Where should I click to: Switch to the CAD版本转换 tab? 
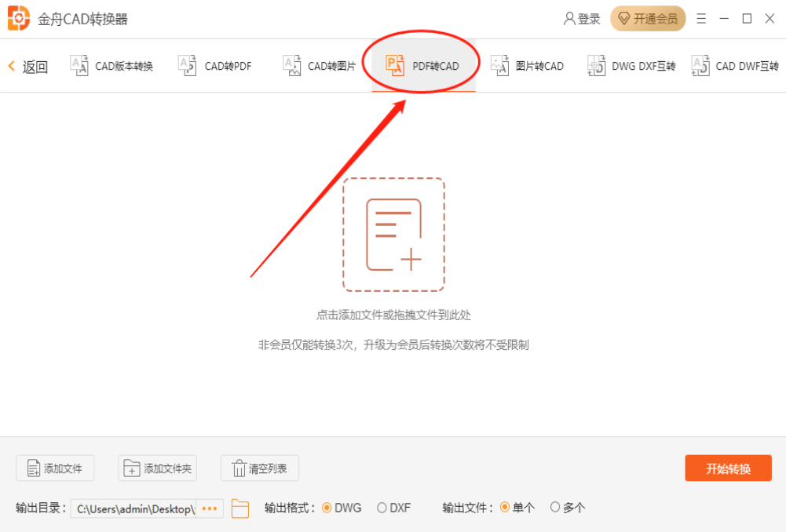pos(112,66)
